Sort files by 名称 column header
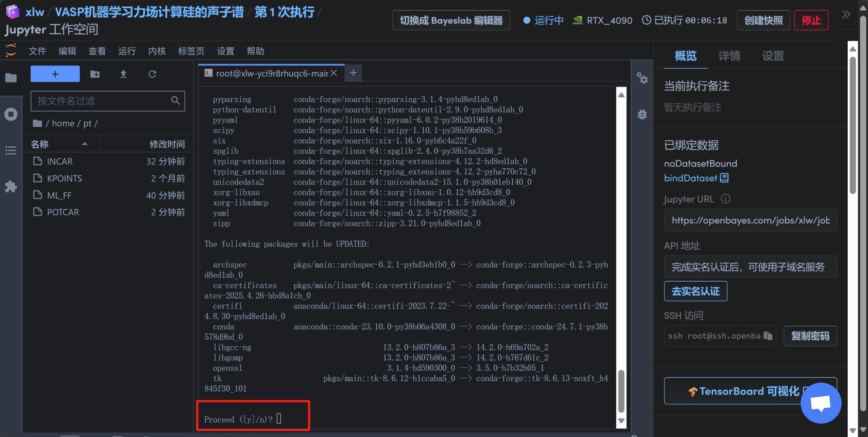This screenshot has width=868, height=437. click(x=40, y=144)
